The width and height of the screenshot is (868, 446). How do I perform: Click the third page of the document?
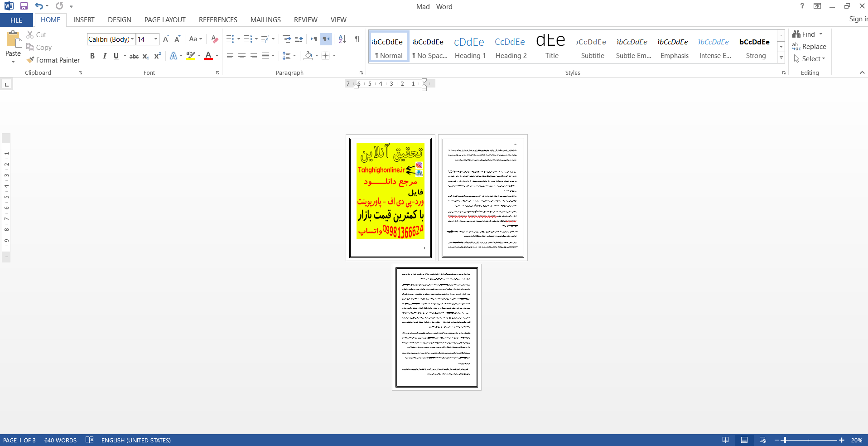pyautogui.click(x=437, y=327)
